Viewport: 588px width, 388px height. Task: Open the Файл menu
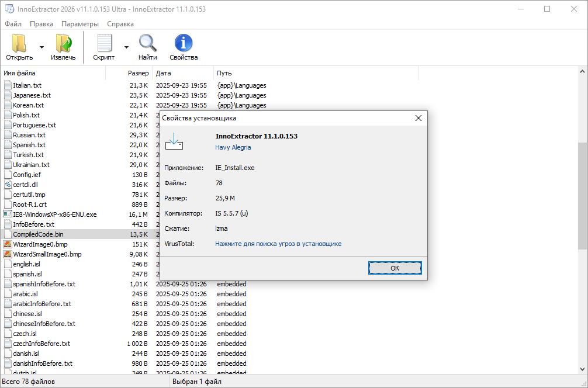[x=13, y=24]
